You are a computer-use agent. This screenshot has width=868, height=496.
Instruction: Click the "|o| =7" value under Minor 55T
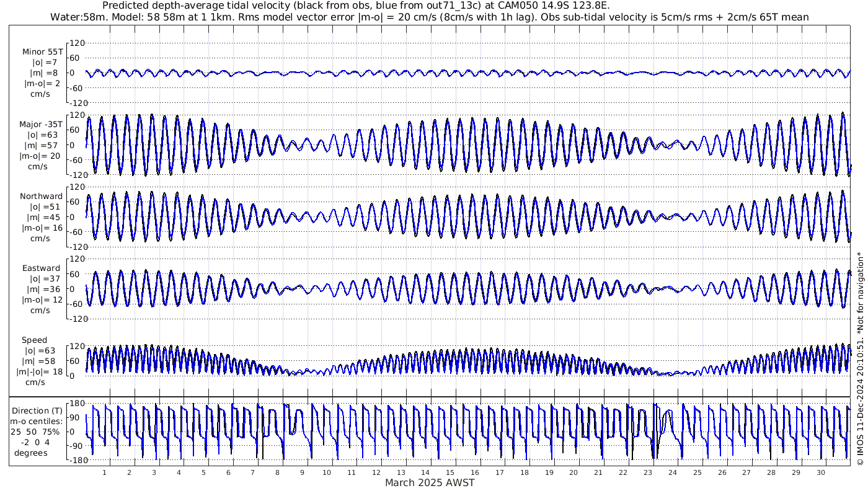pyautogui.click(x=44, y=62)
